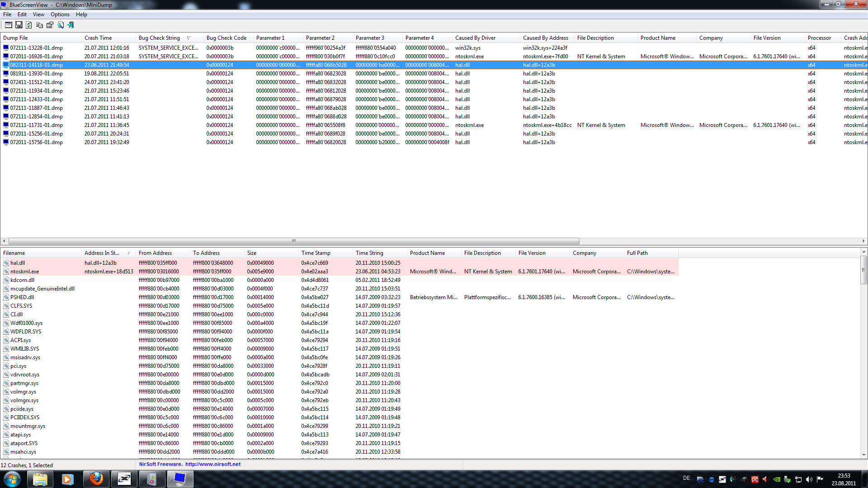The image size is (868, 488).
Task: Open the Options menu
Action: (x=60, y=14)
